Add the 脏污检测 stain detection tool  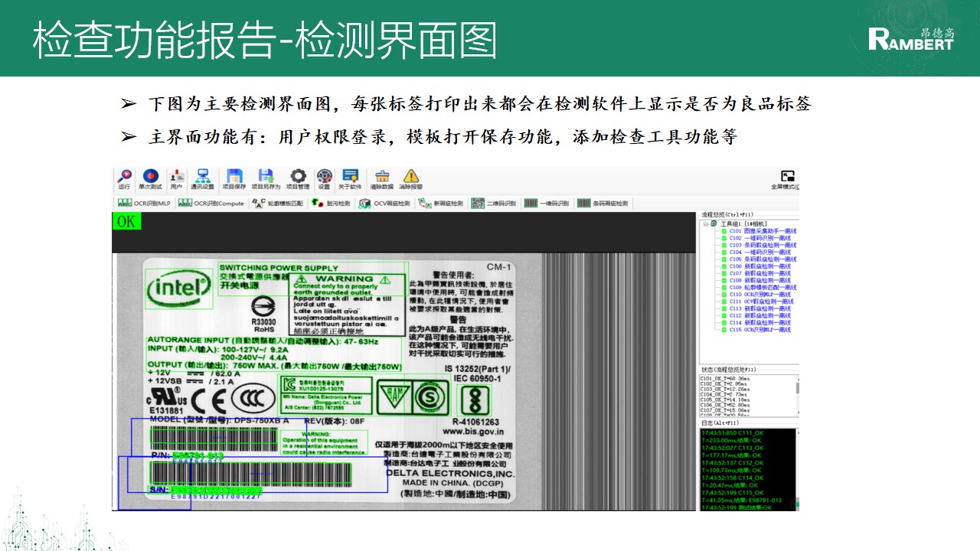331,204
